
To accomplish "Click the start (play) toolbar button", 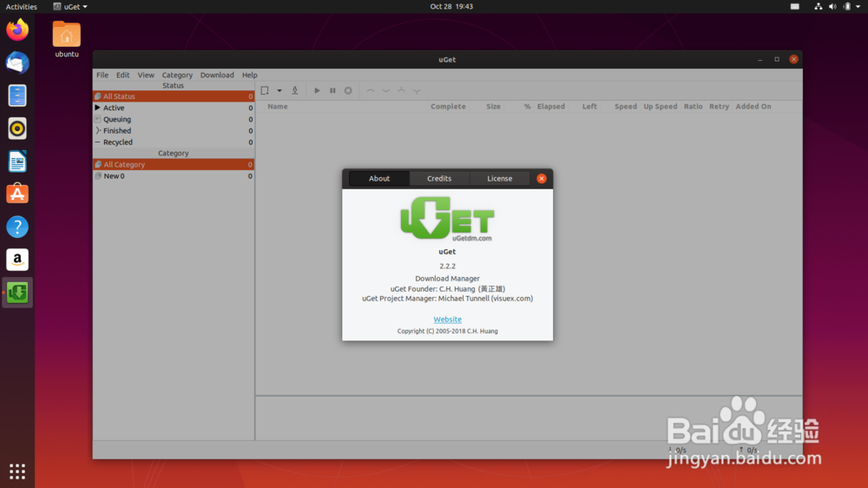I will click(317, 90).
